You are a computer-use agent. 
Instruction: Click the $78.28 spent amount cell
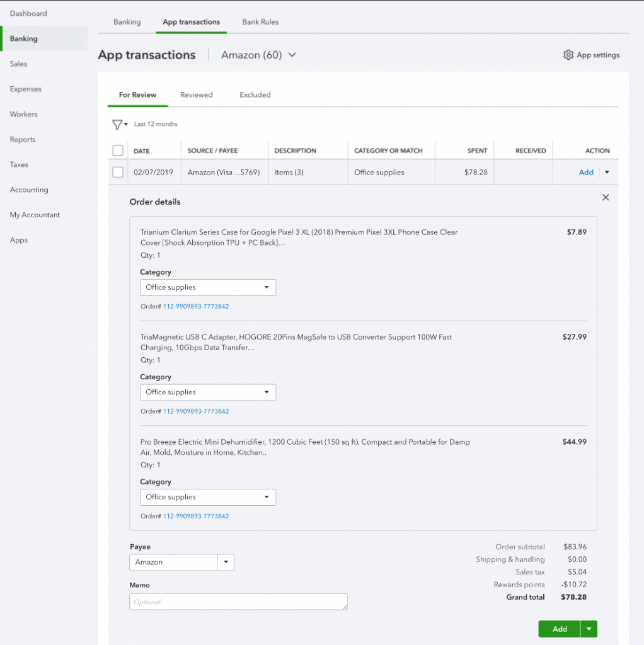tap(476, 173)
